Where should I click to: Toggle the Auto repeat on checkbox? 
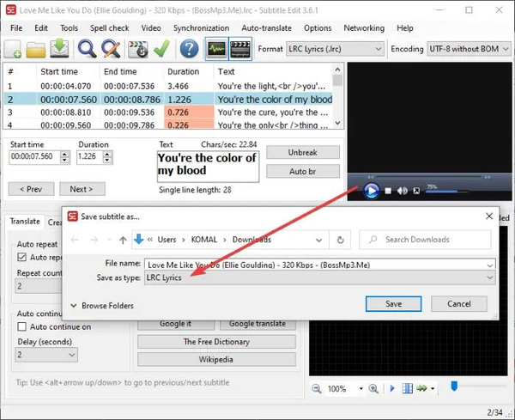pos(21,257)
